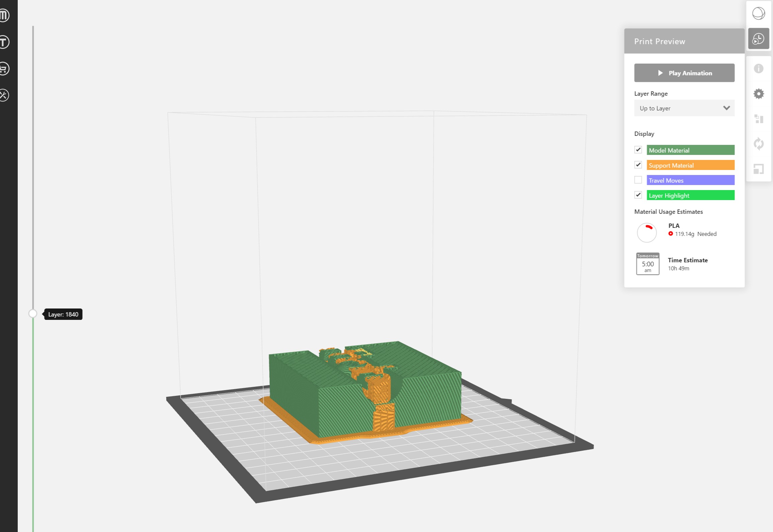Open the Thingiverse icon in sidebar

coord(4,42)
